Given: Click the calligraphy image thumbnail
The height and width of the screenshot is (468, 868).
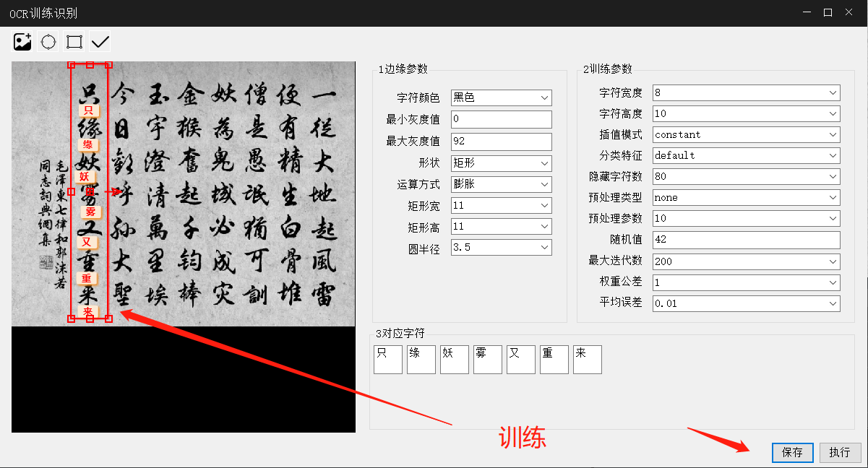Looking at the screenshot, I should [x=184, y=194].
